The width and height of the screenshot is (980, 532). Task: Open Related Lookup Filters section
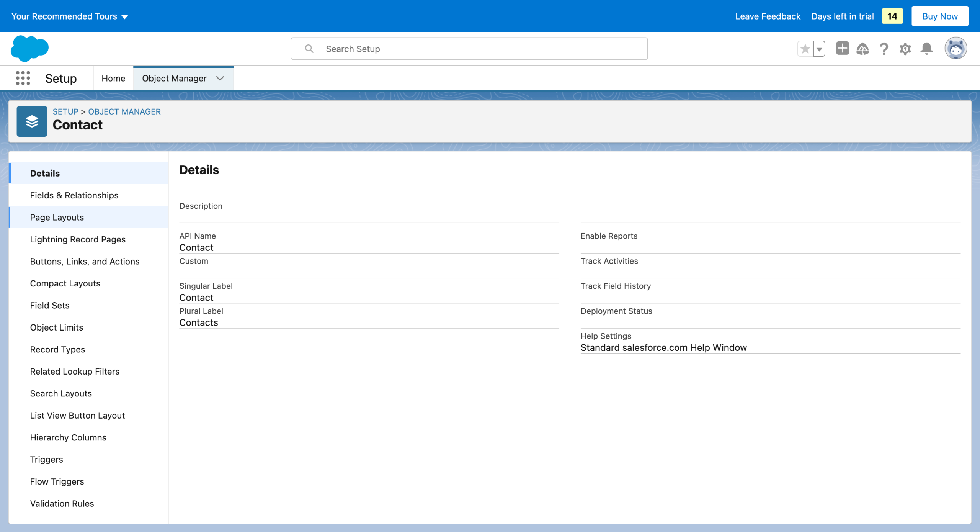[x=88, y=372]
